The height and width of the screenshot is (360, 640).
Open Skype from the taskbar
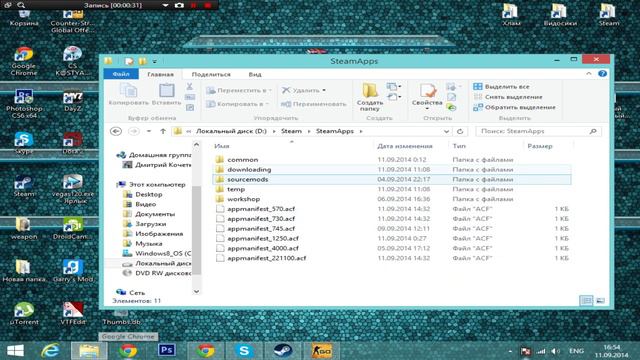pyautogui.click(x=244, y=351)
